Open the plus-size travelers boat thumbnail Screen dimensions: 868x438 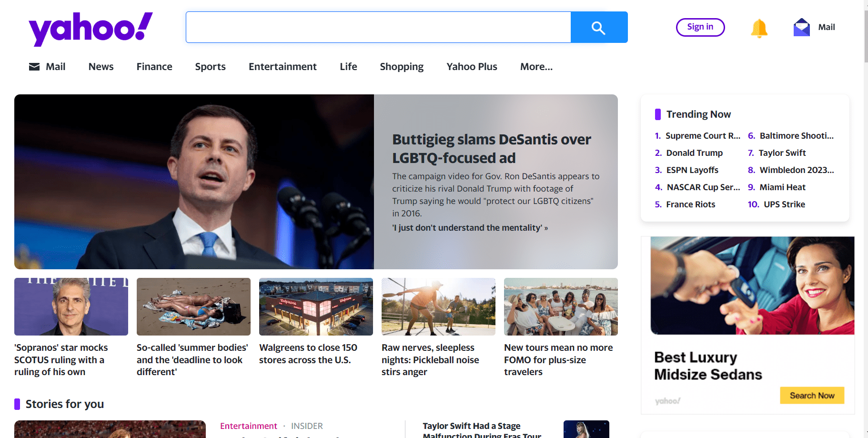[x=561, y=306]
